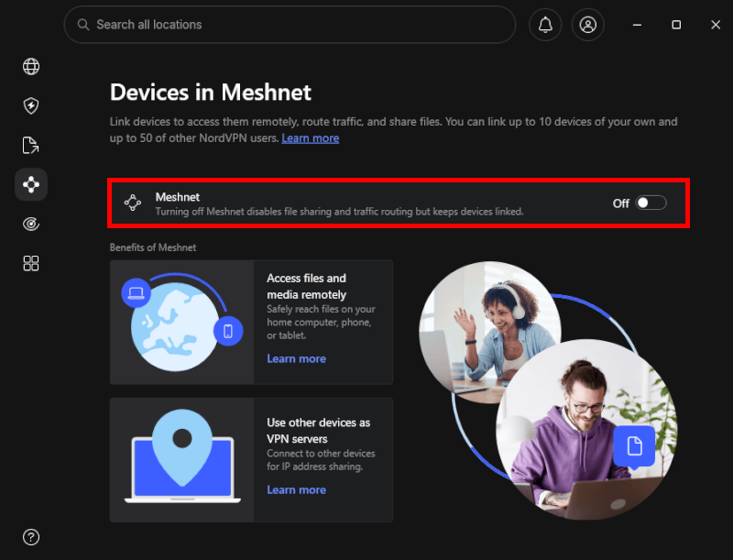Minimize the NordVPN window
Image resolution: width=733 pixels, height=560 pixels.
637,25
